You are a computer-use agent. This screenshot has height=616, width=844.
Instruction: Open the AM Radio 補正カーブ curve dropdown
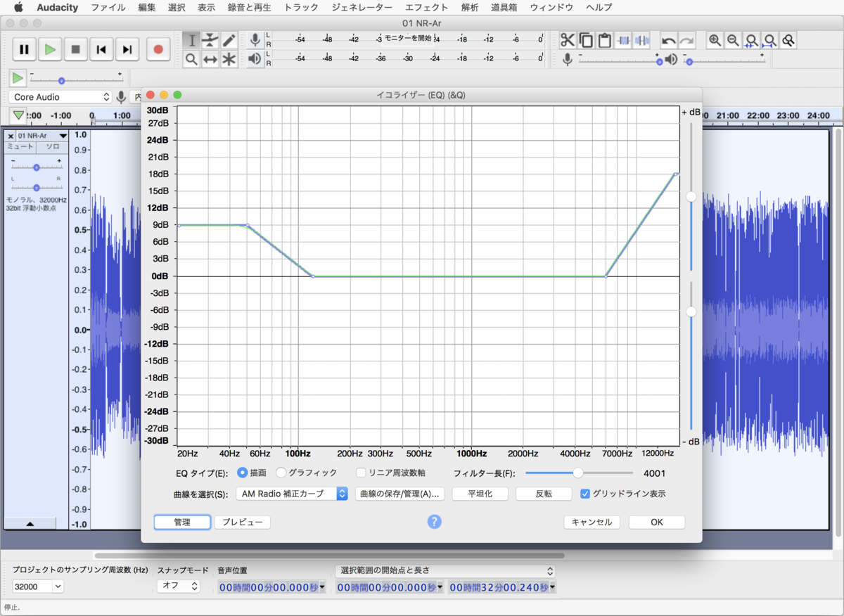292,494
